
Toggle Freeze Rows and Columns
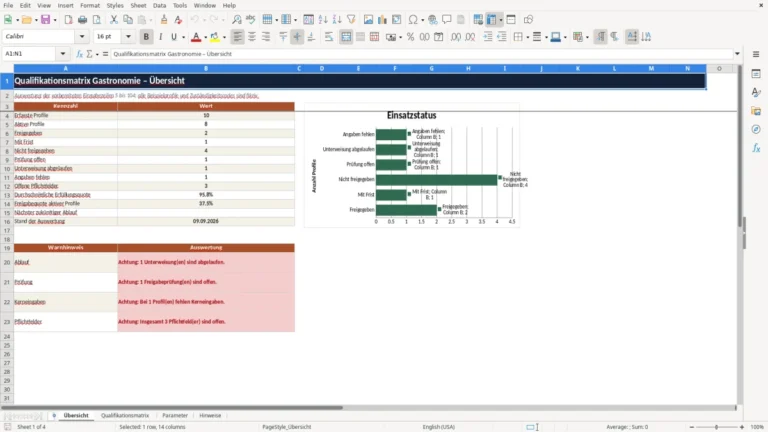[x=491, y=20]
